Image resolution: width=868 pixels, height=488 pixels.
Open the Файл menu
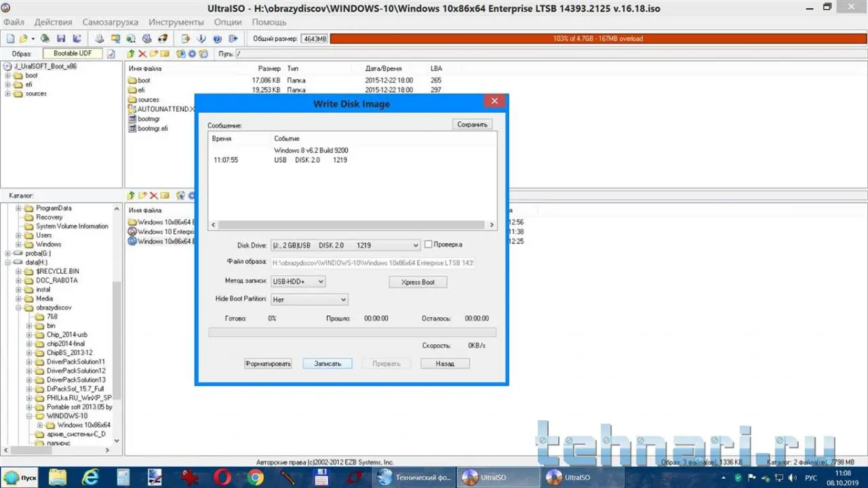[14, 22]
